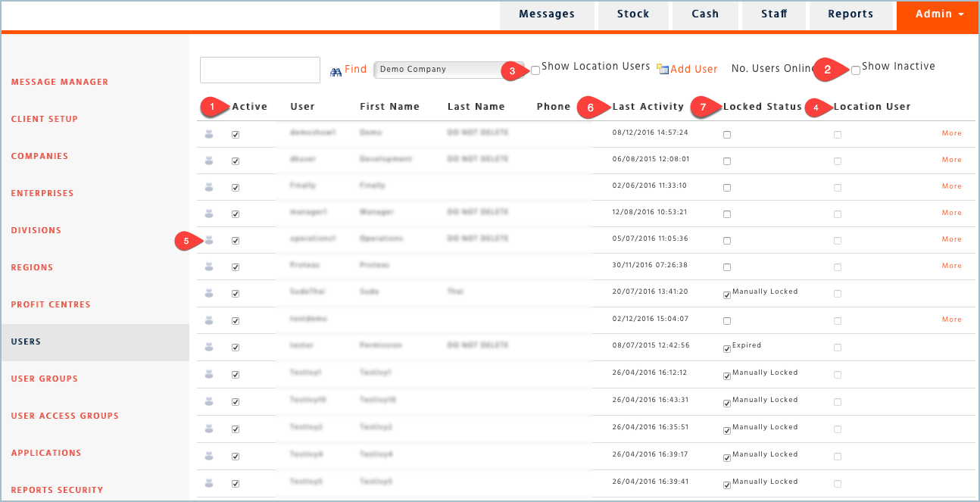Uncheck locked checkbox in 26/04/2016 16:43:31 row

(727, 404)
